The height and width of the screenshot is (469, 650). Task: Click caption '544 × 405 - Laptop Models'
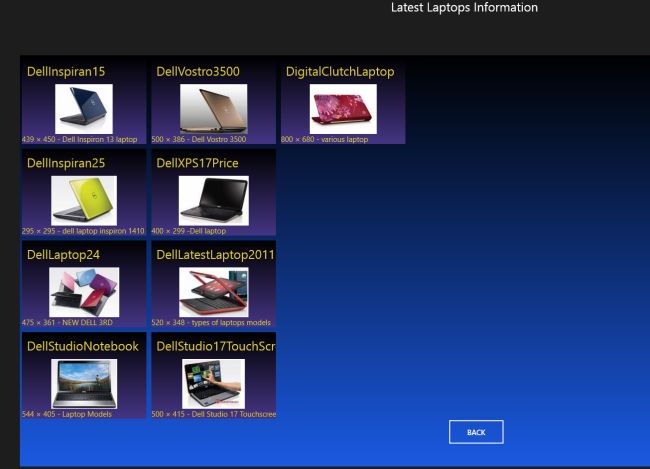[x=67, y=414]
